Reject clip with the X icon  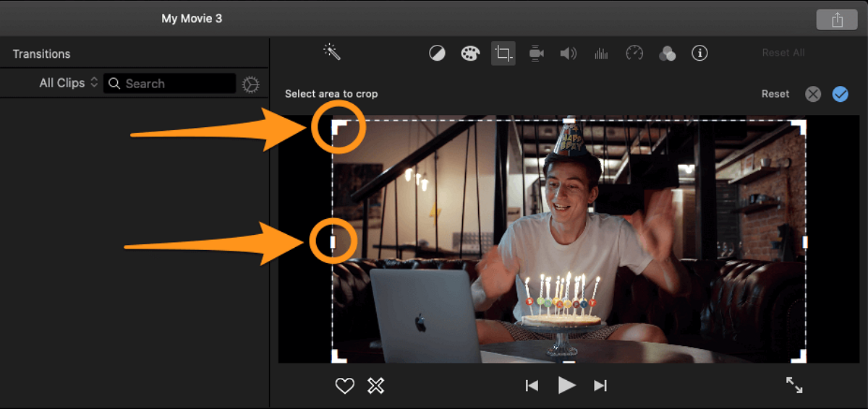375,386
